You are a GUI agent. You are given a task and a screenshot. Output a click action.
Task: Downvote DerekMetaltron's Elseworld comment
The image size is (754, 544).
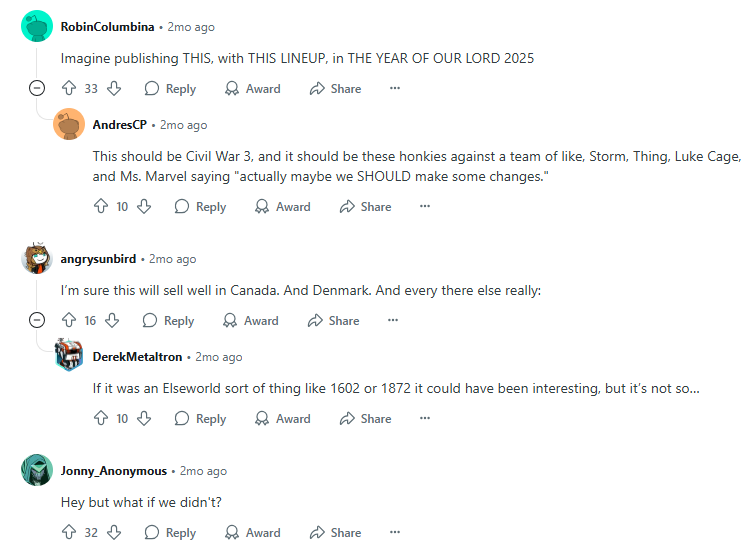click(144, 418)
